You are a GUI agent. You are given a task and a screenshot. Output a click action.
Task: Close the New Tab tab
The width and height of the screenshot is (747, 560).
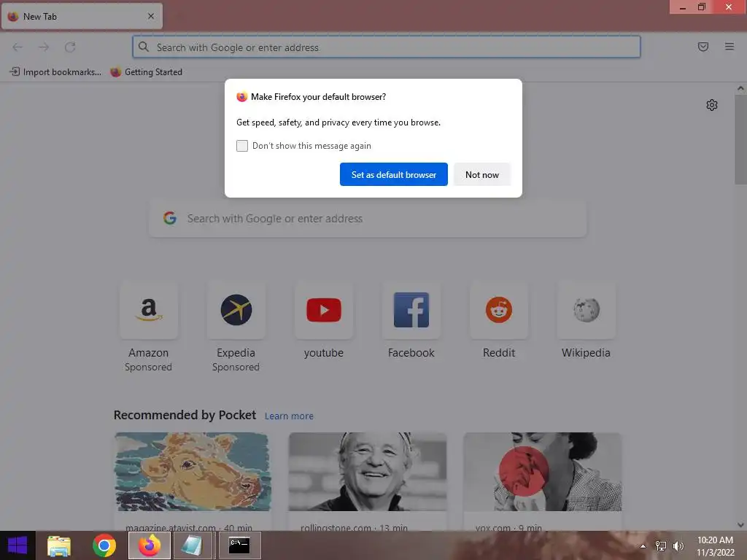tap(151, 16)
